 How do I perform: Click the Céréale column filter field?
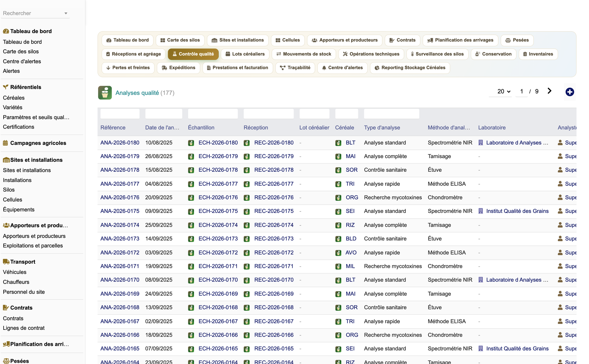point(347,114)
